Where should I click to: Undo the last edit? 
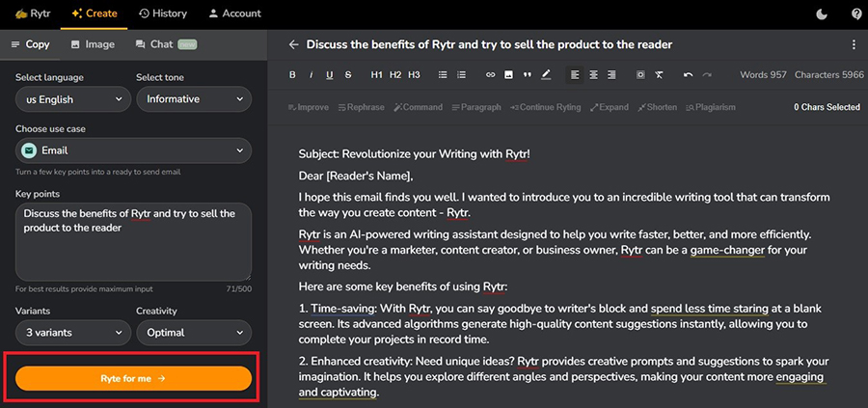[x=688, y=75]
